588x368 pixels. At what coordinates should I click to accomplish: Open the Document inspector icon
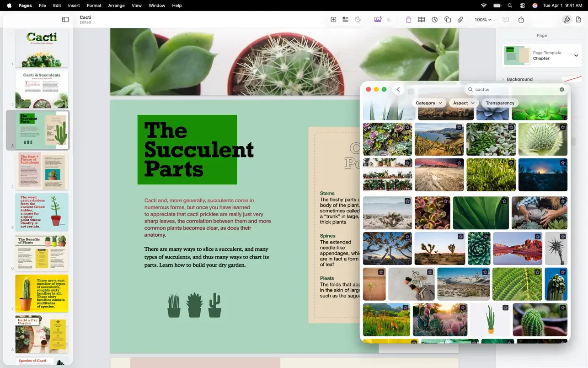(x=578, y=20)
